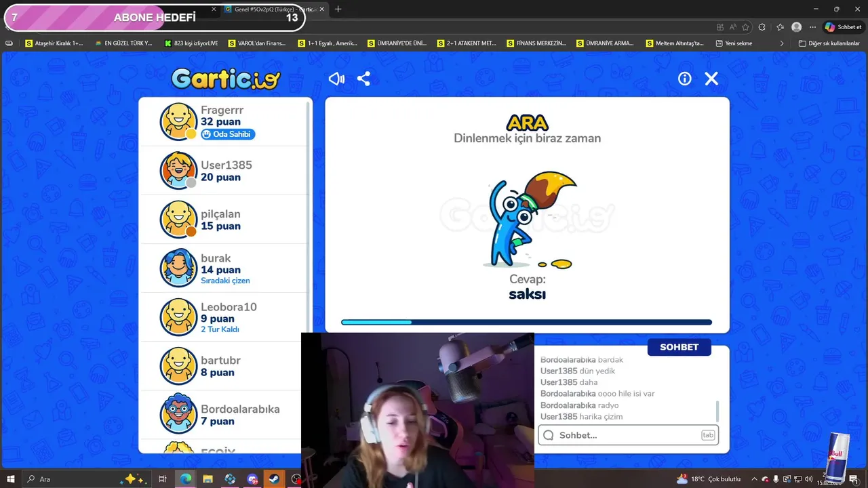Open a new browser tab with plus
The width and height of the screenshot is (868, 488).
point(338,9)
